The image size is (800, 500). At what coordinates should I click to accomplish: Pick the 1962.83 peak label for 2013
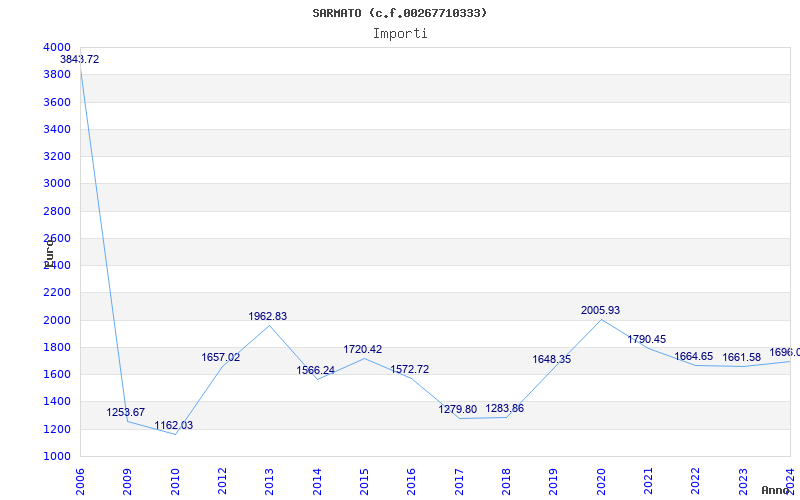pyautogui.click(x=268, y=316)
